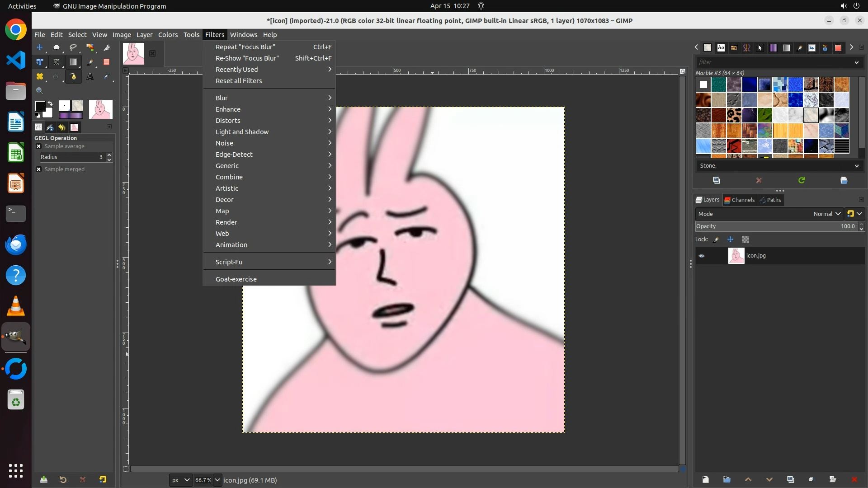Screen dimensions: 868x488
Task: Click the green refresh patterns icon
Action: (x=802, y=180)
